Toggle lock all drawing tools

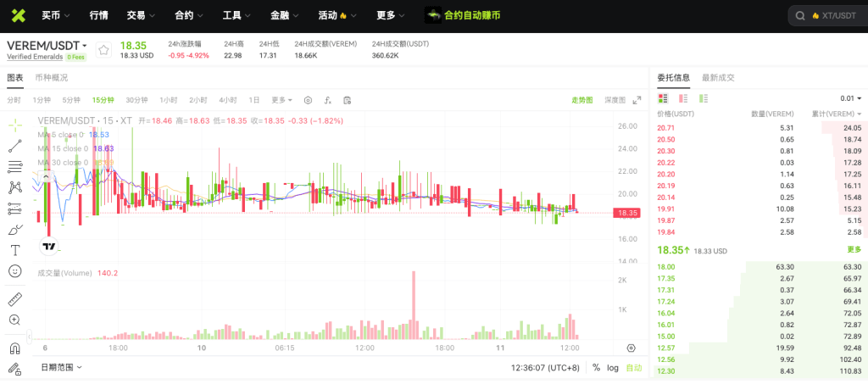point(15,369)
